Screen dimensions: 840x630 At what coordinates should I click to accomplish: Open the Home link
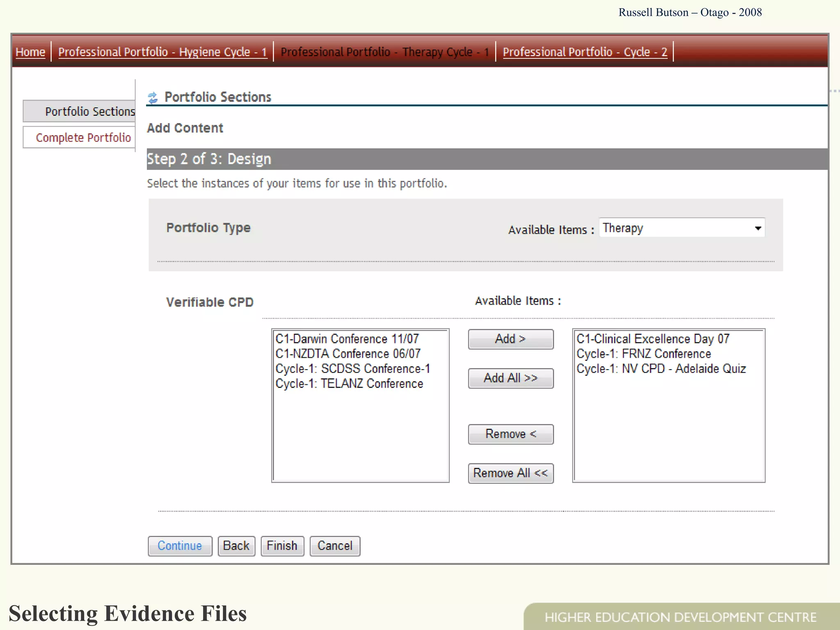click(x=30, y=52)
